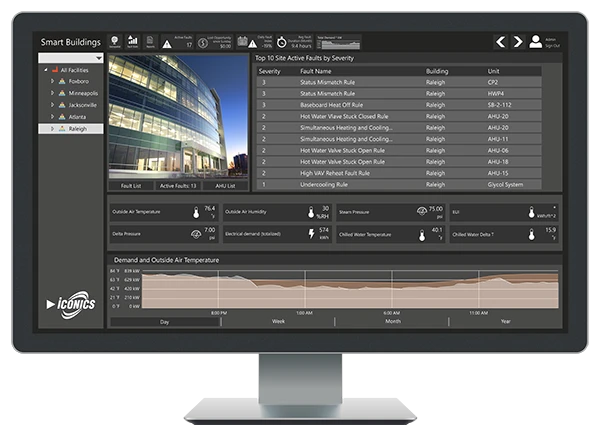Click the forward navigation arrow
Viewport: 600px width, 425px height.
(517, 42)
